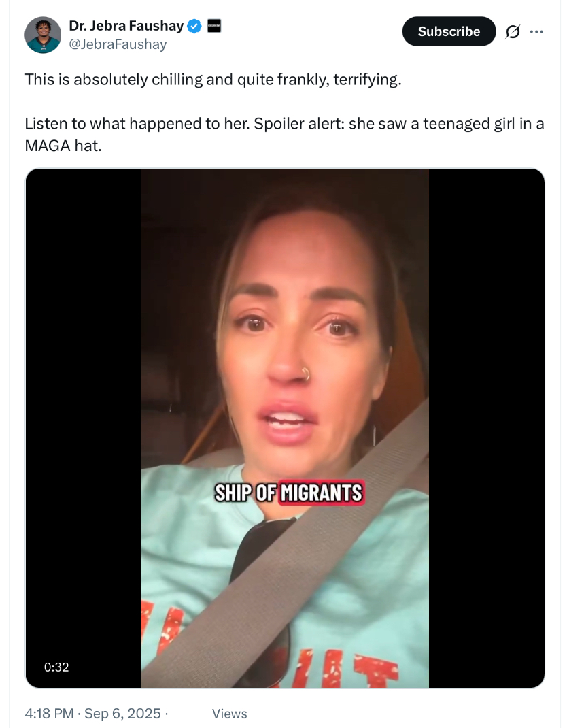Click the Sep 6, 2025 date

coord(122,714)
